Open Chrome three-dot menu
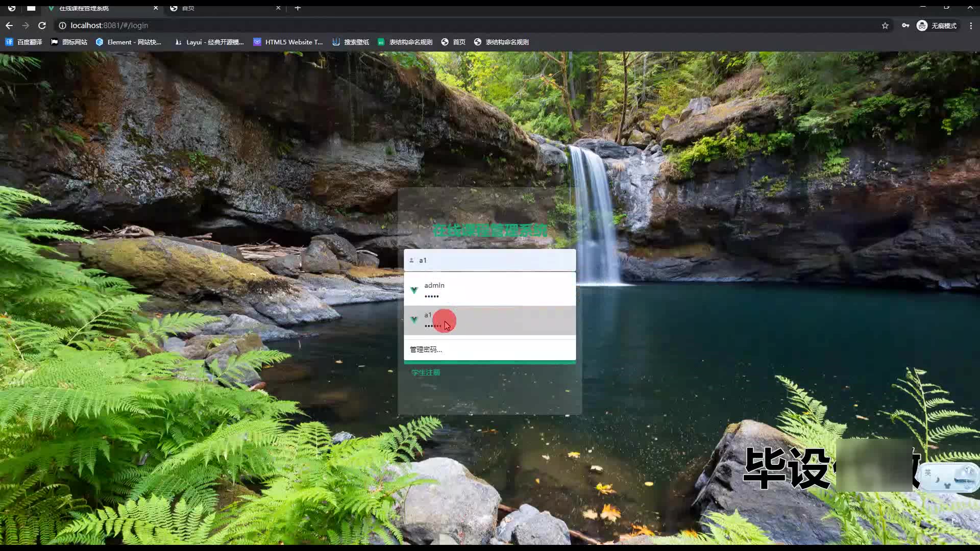 point(971,26)
